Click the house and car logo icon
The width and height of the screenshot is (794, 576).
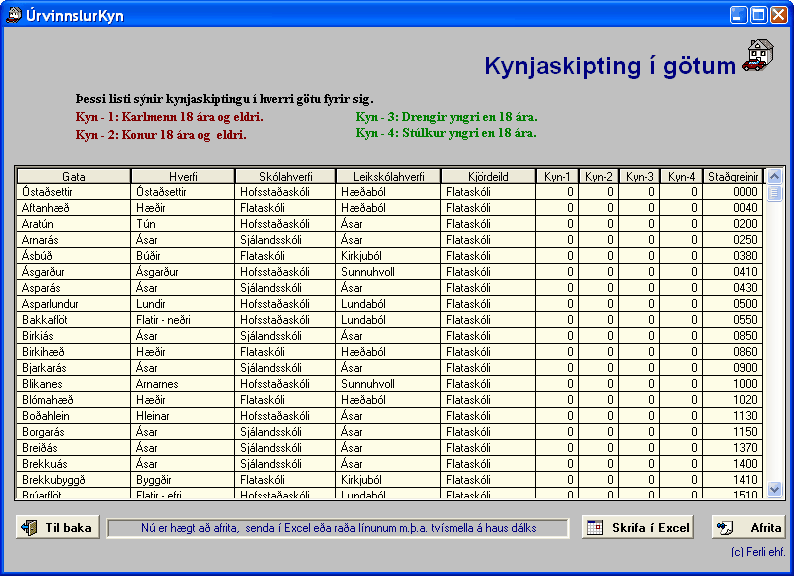tap(758, 56)
